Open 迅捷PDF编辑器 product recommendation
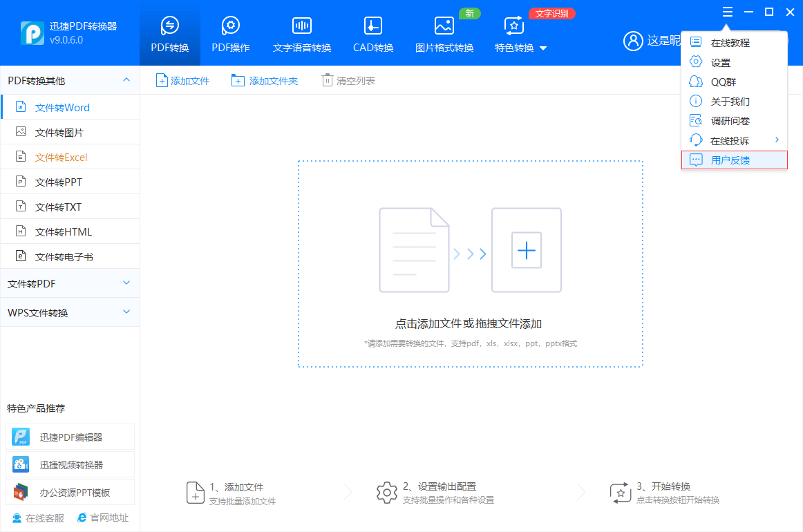The image size is (803, 532). tap(70, 437)
